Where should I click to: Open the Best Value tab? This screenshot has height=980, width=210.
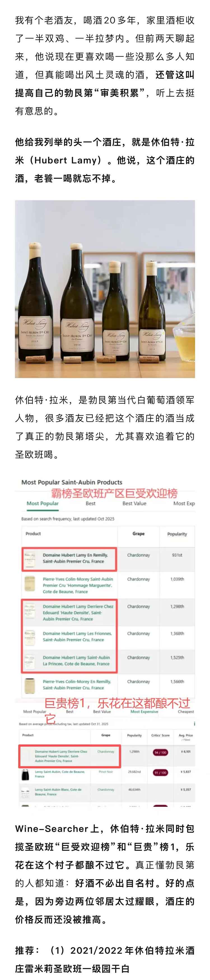[x=134, y=503]
